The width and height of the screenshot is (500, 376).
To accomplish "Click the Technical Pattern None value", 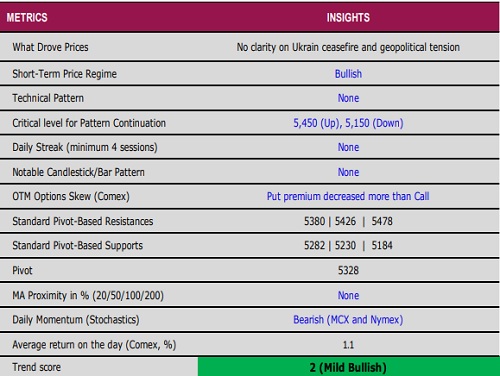I will point(348,98).
